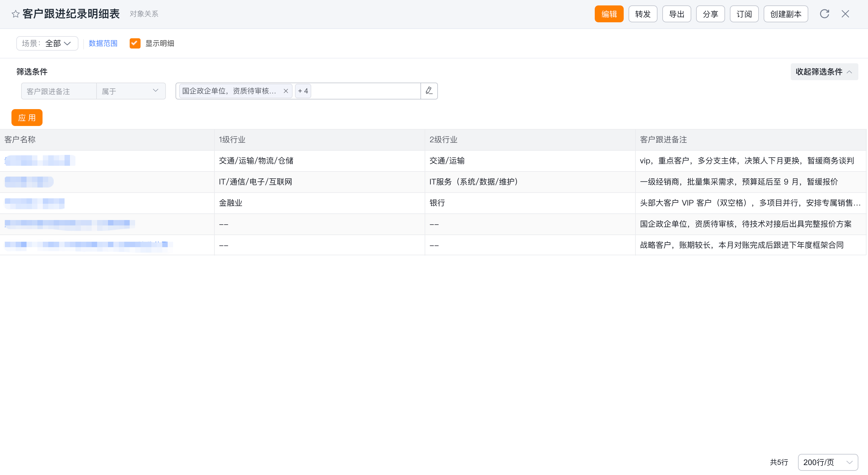868x475 pixels.
Task: Remove the 国企政企单位 filter tag
Action: 286,91
